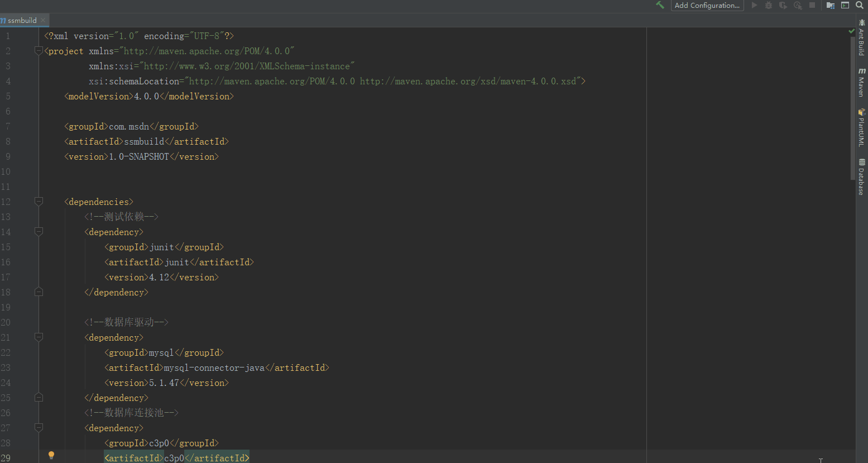Image resolution: width=868 pixels, height=463 pixels.
Task: Click the green inspection checkmark indicator
Action: click(851, 31)
